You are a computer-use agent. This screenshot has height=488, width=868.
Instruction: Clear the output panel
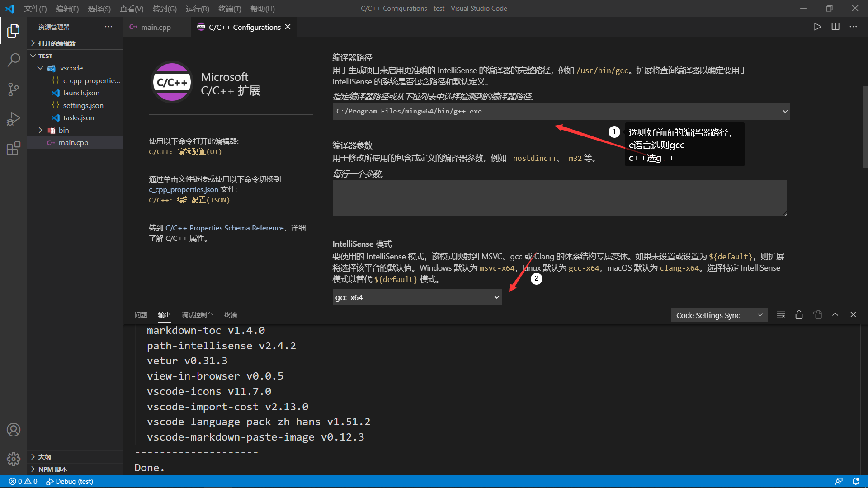click(781, 314)
